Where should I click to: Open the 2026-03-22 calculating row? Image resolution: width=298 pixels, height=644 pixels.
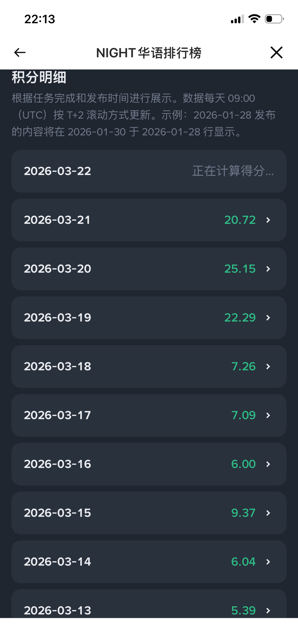tap(149, 171)
